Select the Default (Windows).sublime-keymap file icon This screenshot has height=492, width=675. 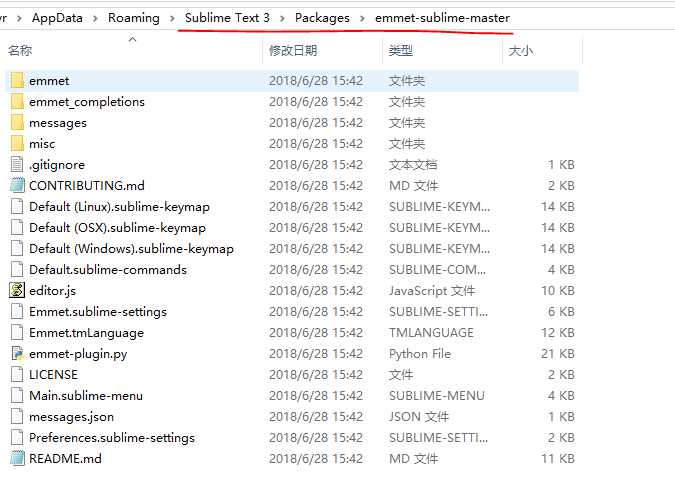(17, 248)
